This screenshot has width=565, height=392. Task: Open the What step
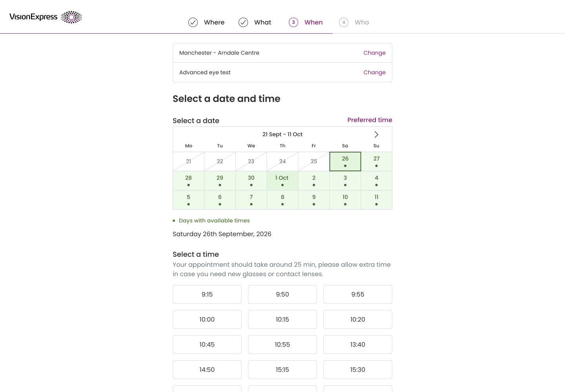coord(255,22)
